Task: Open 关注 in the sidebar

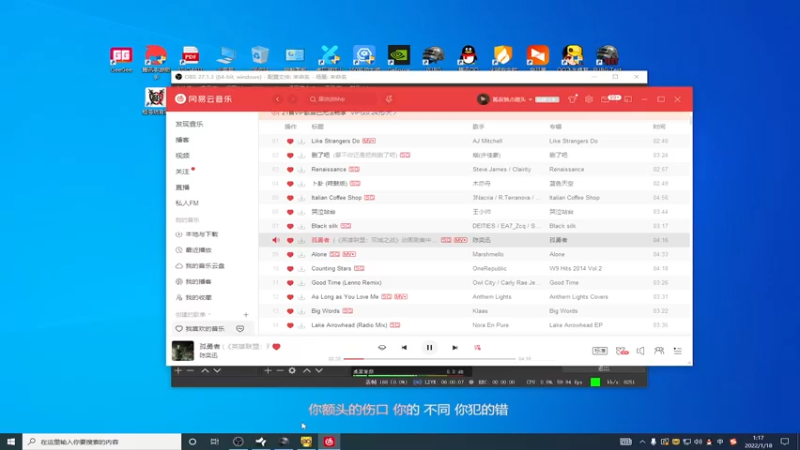Action: pyautogui.click(x=182, y=171)
